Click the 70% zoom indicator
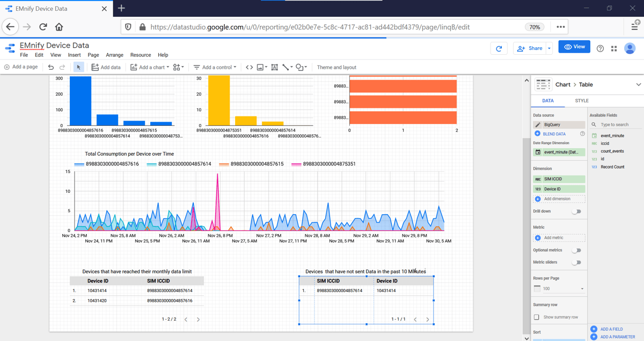Screen dimensions: 644x341 tap(535, 27)
